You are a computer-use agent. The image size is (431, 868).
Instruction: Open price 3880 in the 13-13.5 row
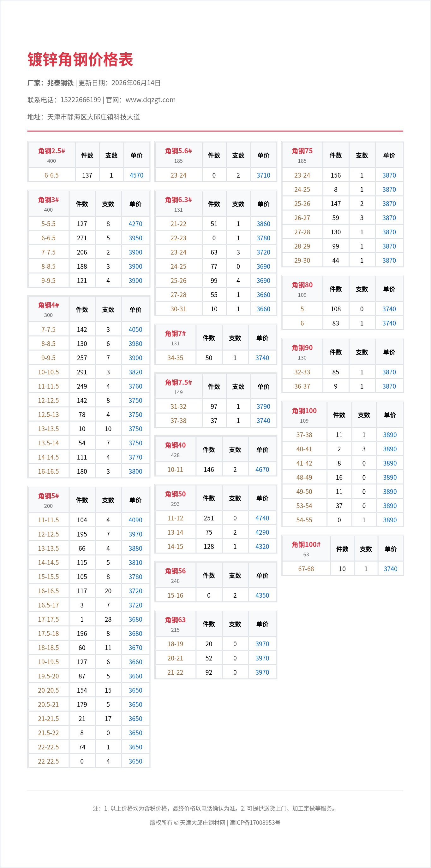coord(135,548)
